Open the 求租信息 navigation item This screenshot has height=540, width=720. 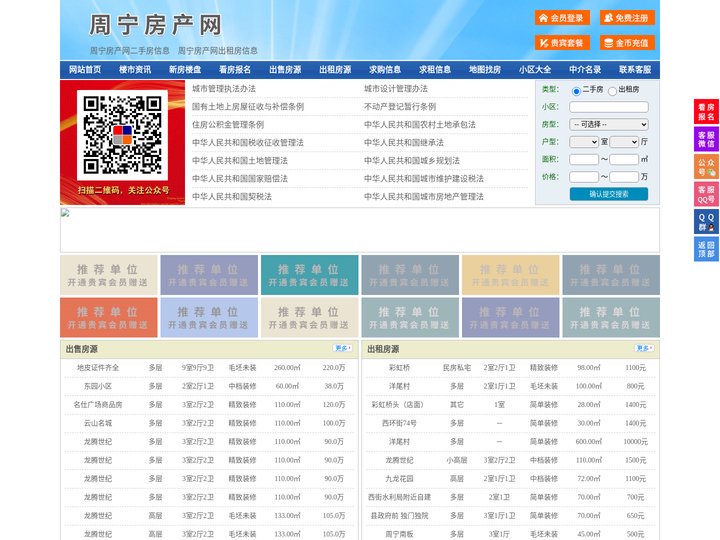[435, 70]
